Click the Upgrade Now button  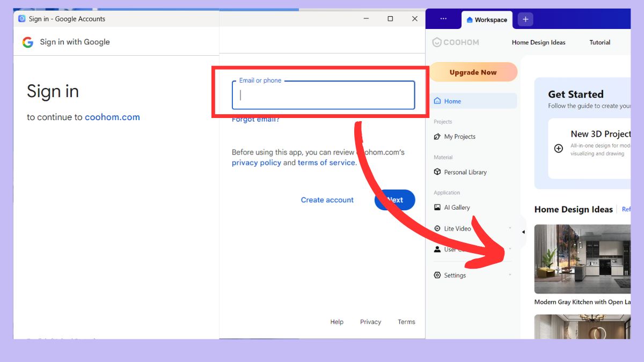[x=473, y=72]
